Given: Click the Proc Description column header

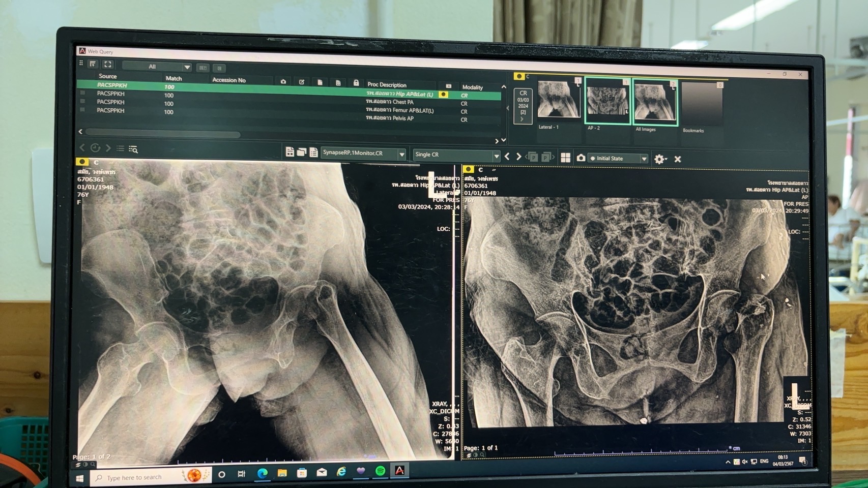Looking at the screenshot, I should pyautogui.click(x=387, y=85).
